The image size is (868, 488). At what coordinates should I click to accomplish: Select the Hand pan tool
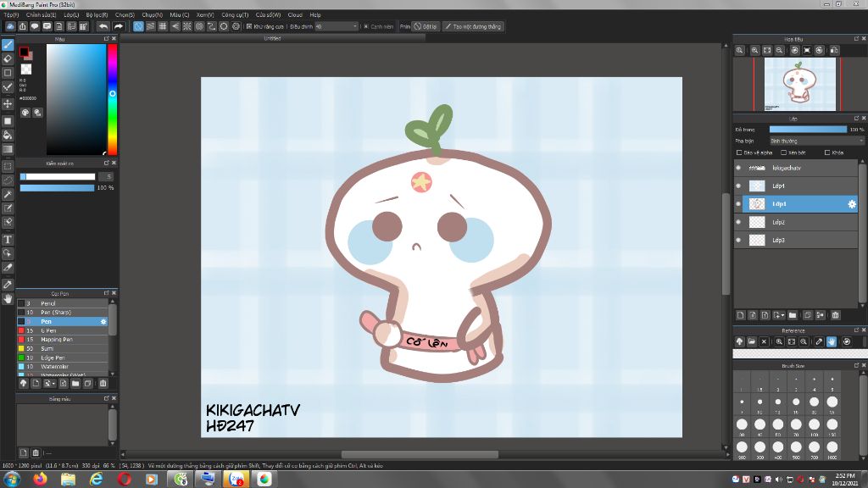(x=8, y=299)
